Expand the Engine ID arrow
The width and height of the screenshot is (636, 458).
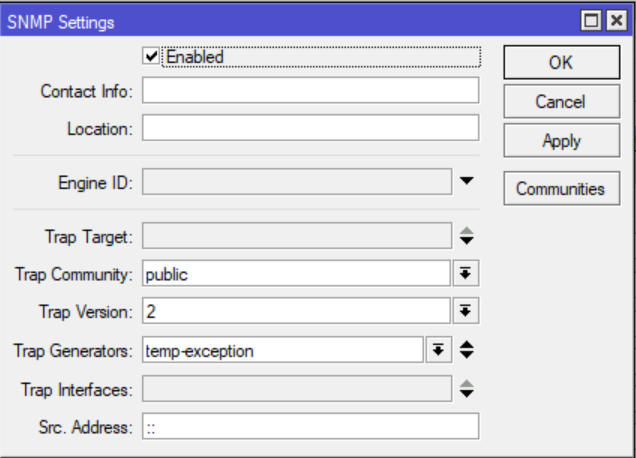[x=467, y=182]
